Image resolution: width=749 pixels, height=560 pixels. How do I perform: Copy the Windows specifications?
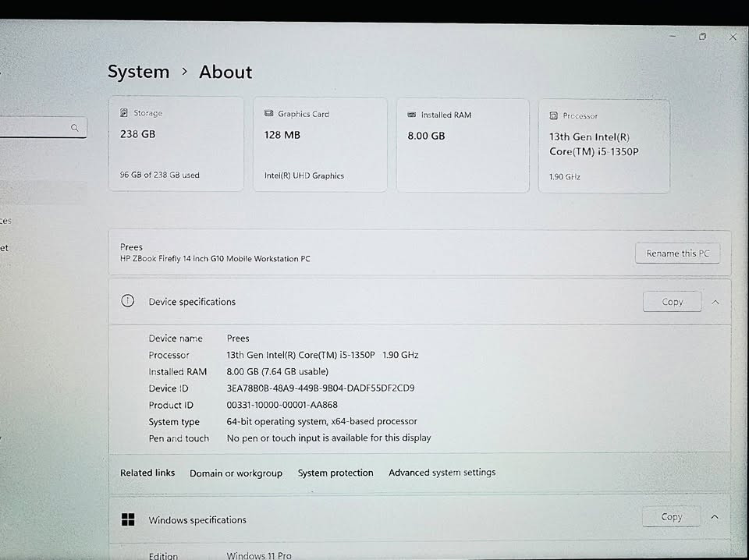[671, 516]
